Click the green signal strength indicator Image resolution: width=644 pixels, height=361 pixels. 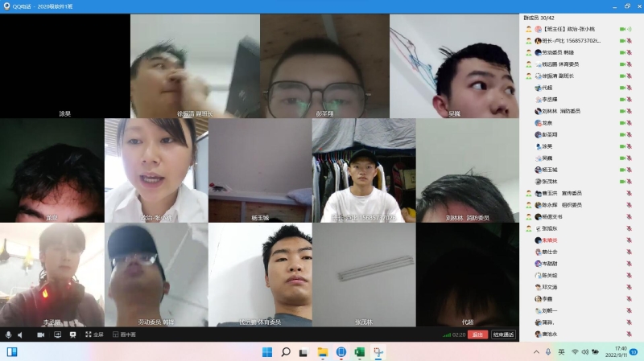(446, 334)
